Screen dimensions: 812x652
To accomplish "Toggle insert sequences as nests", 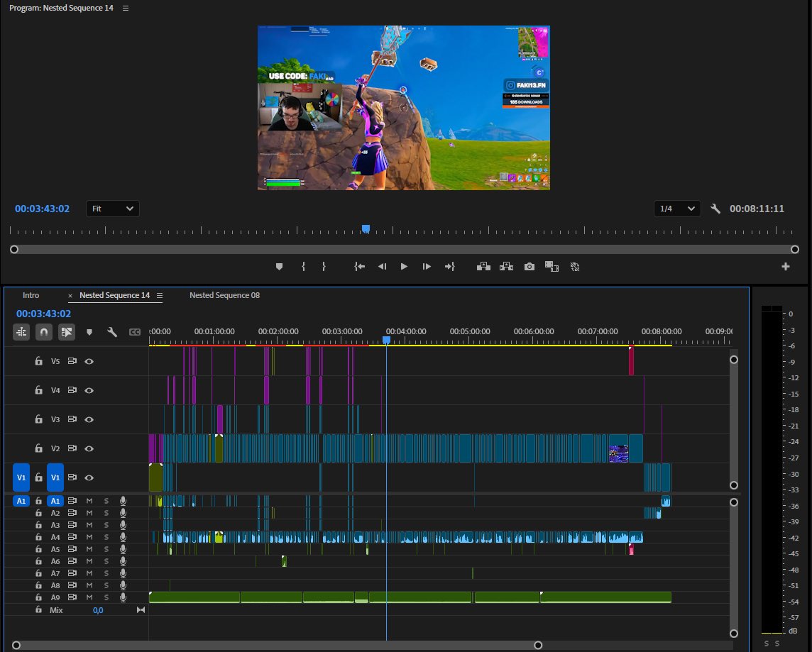I will pyautogui.click(x=21, y=332).
